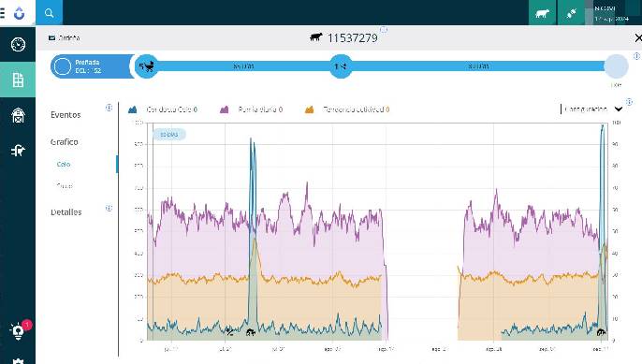This screenshot has height=364, width=642.
Task: Click the event marker under the first heat peak
Action: (251, 332)
